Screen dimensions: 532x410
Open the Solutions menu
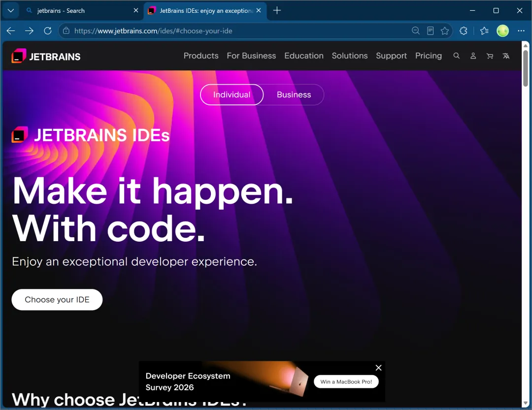tap(349, 56)
